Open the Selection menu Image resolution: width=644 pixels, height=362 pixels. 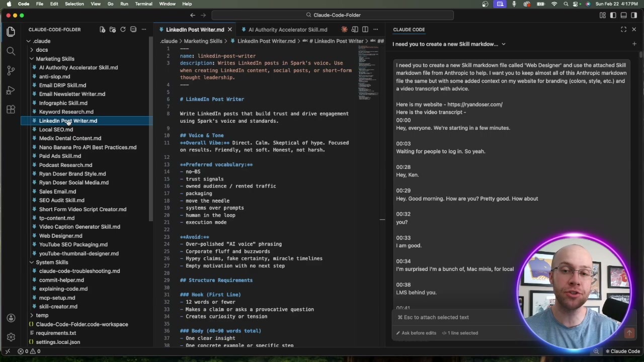tap(74, 4)
